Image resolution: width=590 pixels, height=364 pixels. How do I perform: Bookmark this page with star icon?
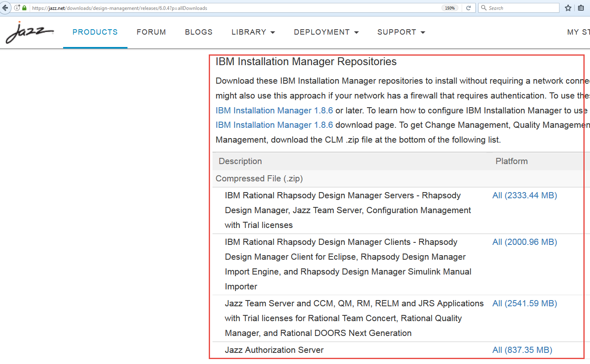point(568,8)
